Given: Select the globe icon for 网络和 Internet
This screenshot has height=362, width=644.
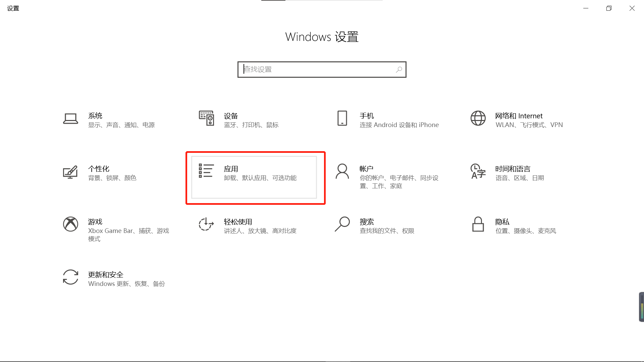Looking at the screenshot, I should click(478, 118).
